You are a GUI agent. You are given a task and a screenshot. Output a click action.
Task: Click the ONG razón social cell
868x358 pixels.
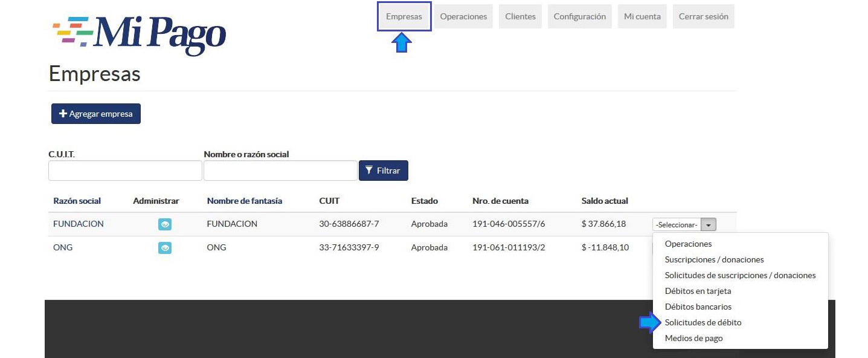(63, 247)
